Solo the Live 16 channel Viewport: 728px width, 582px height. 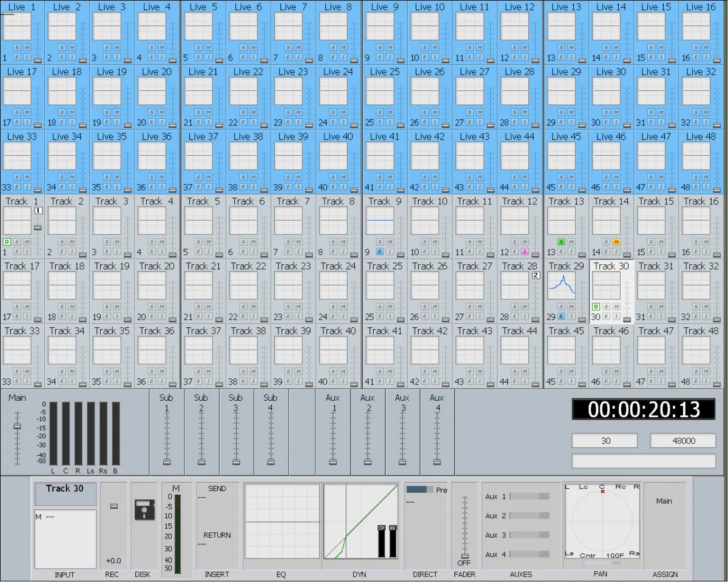click(x=696, y=47)
